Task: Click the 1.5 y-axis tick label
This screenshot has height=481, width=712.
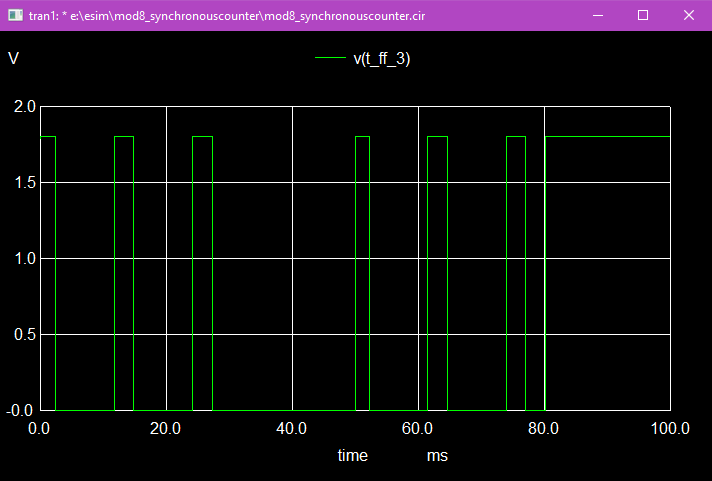Action: [25, 183]
